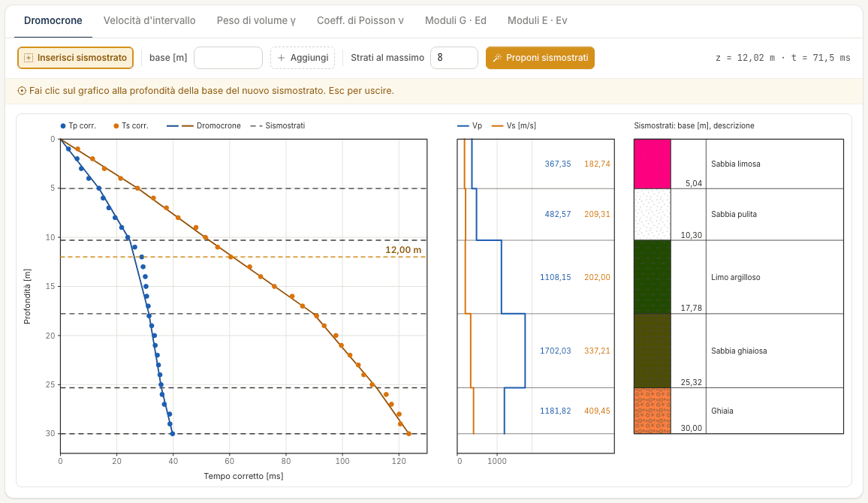
Task: Toggle the Vs [m/s] legend entry
Action: (x=514, y=125)
